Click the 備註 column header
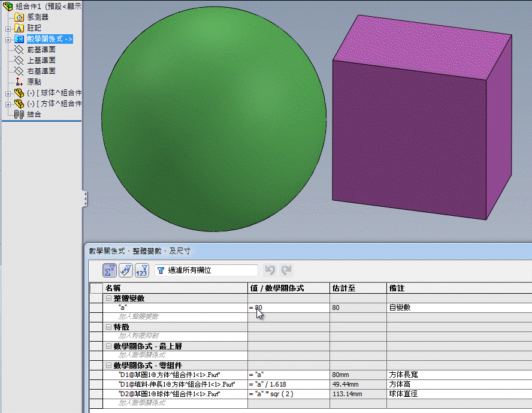The height and width of the screenshot is (413, 532). [460, 288]
